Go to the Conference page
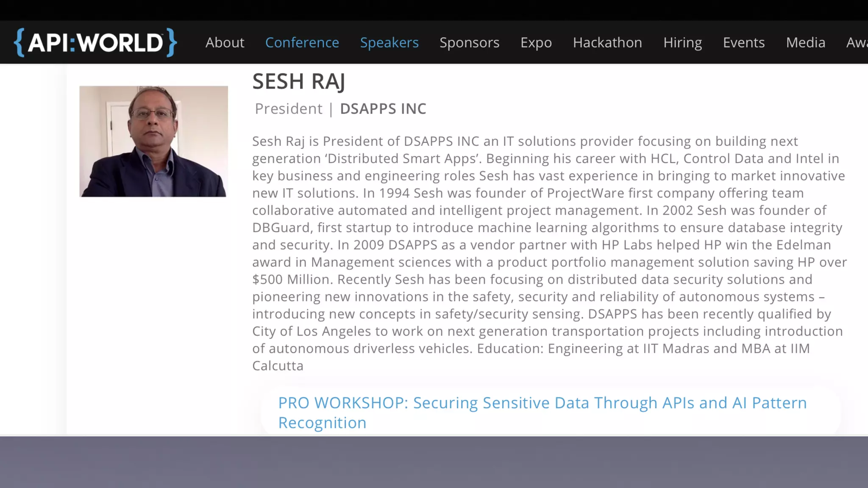The height and width of the screenshot is (488, 868). (302, 42)
